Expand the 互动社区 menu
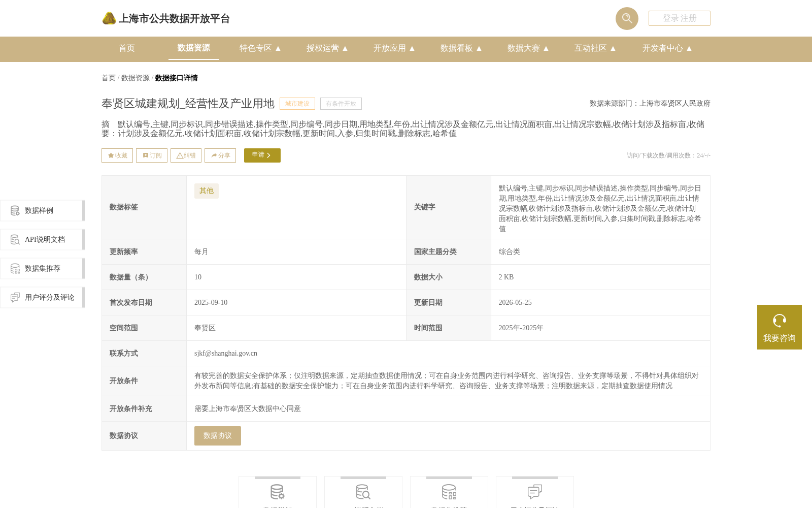Viewport: 812px width, 508px height. coord(595,48)
